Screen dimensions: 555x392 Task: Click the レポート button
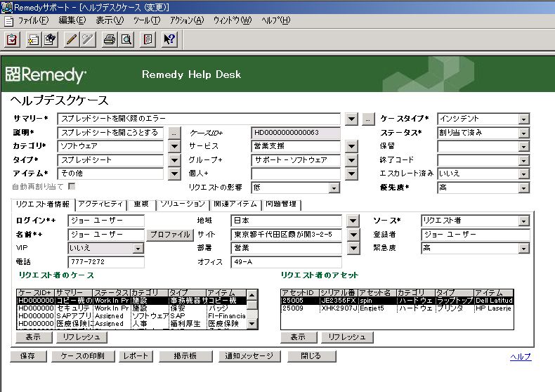(x=136, y=356)
